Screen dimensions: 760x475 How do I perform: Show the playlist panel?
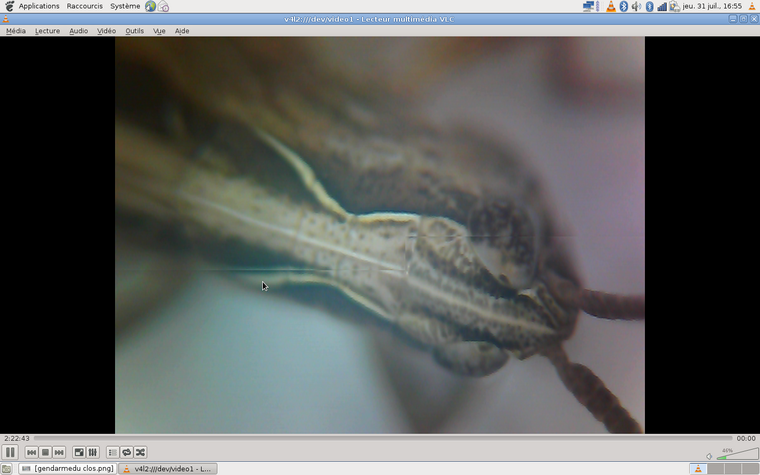[112, 452]
